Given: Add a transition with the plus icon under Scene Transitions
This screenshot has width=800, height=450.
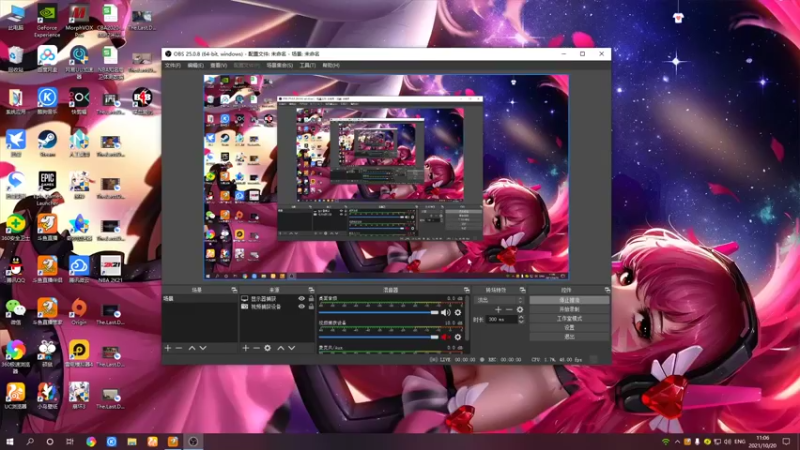Looking at the screenshot, I should click(498, 310).
